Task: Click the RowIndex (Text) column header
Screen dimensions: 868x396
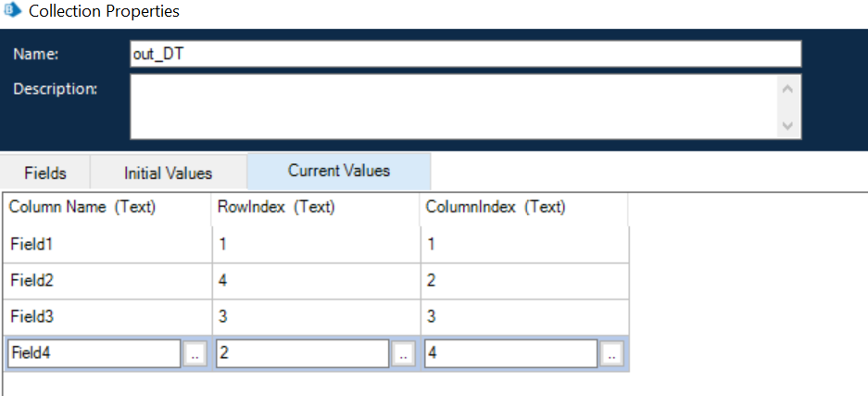Action: [x=276, y=208]
